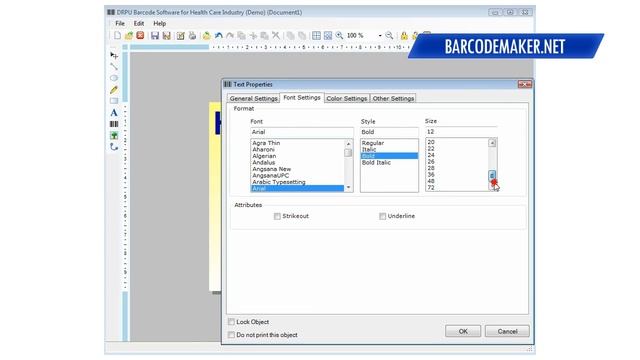This screenshot has height=360, width=640.
Task: Click the Open folder icon in toolbar
Action: (x=129, y=36)
